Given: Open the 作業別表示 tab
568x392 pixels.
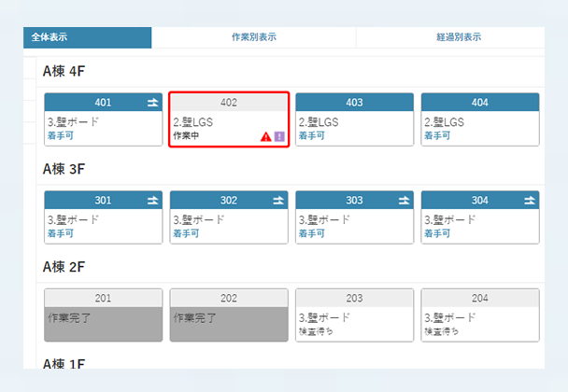Looking at the screenshot, I should pos(253,37).
